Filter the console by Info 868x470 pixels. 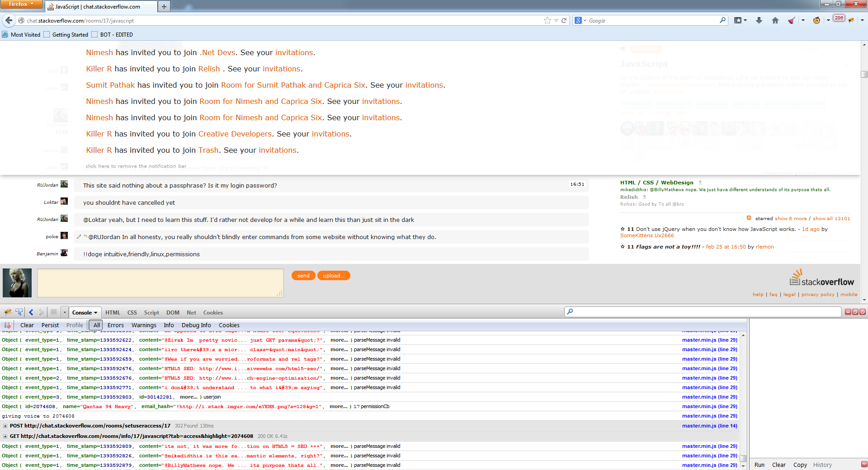tap(169, 325)
